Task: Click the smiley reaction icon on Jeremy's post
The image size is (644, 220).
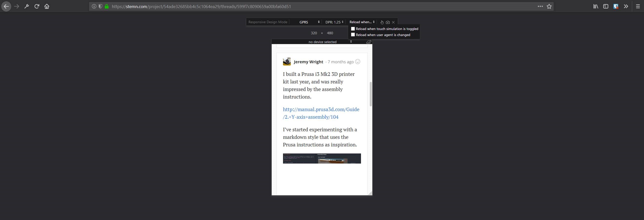Action: (x=357, y=61)
